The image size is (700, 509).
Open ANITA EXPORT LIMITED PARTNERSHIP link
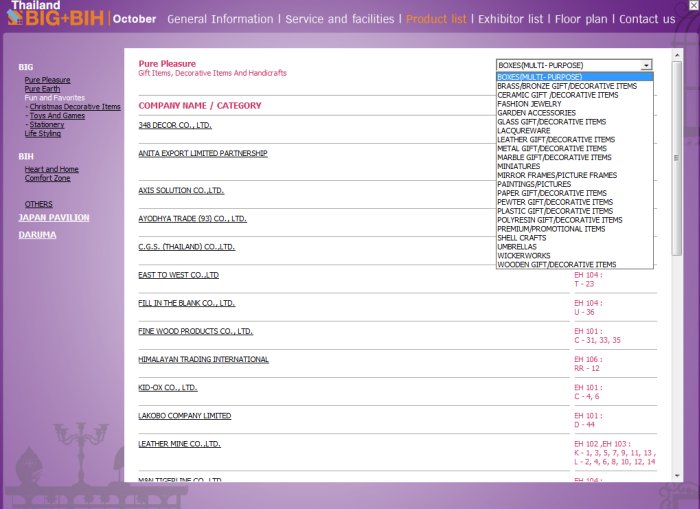[x=203, y=154]
